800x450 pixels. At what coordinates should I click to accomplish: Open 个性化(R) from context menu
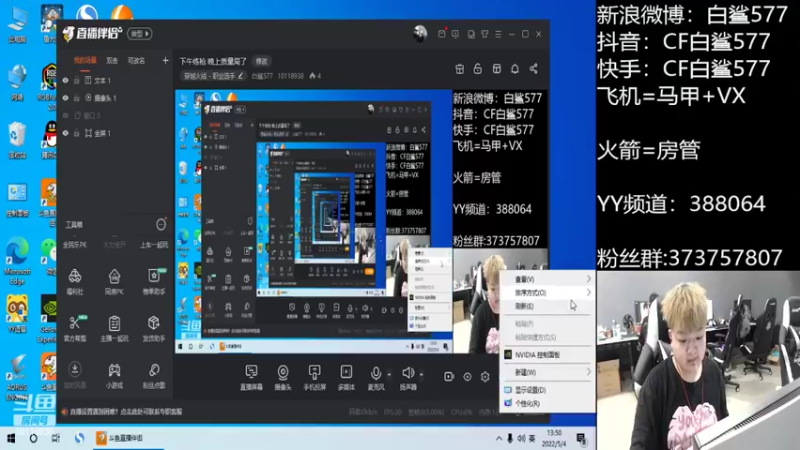(547, 404)
